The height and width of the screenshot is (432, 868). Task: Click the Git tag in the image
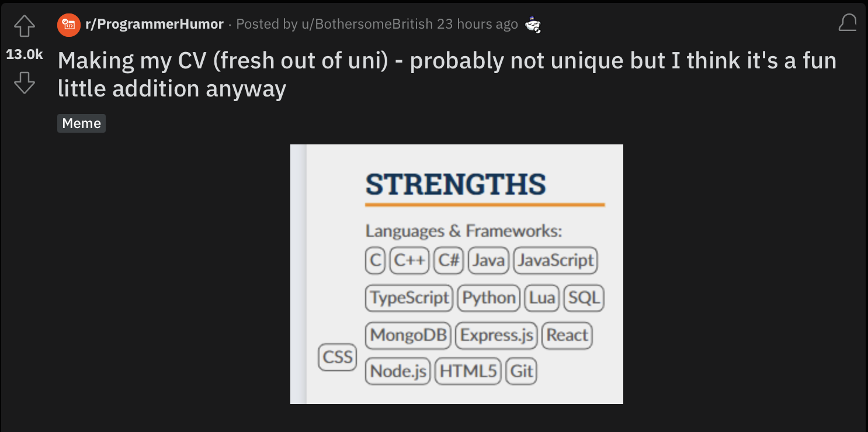point(521,371)
